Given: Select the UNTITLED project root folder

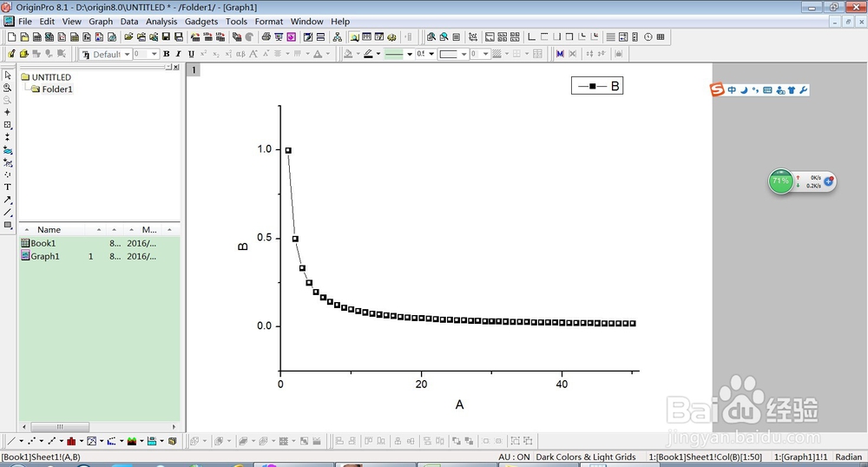Looking at the screenshot, I should click(47, 77).
